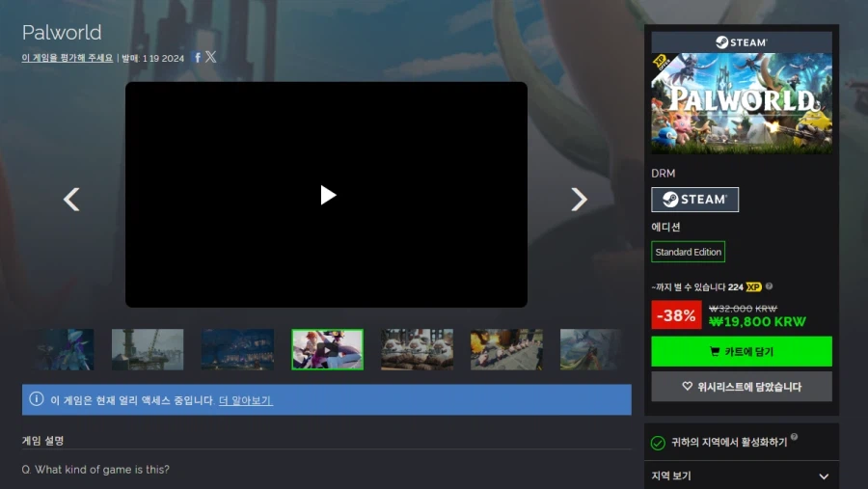868x489 pixels.
Task: Click the -38% discount badge
Action: pos(676,315)
